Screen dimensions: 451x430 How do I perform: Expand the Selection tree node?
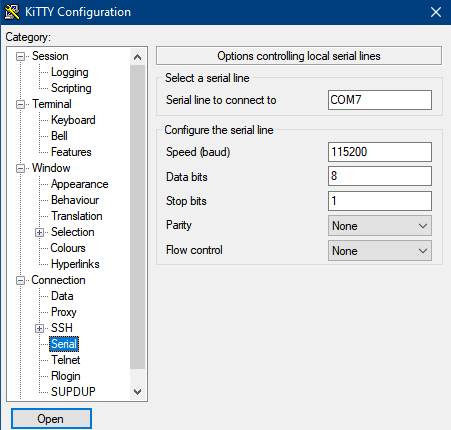(x=39, y=233)
